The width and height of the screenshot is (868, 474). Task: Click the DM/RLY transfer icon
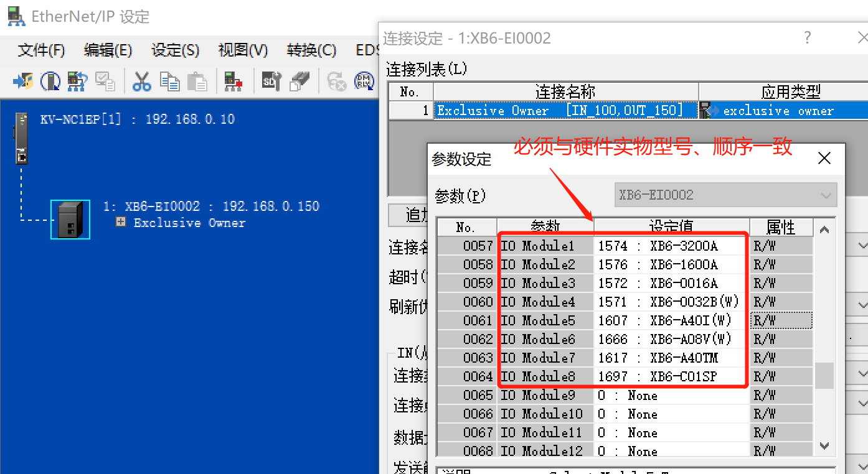click(364, 81)
